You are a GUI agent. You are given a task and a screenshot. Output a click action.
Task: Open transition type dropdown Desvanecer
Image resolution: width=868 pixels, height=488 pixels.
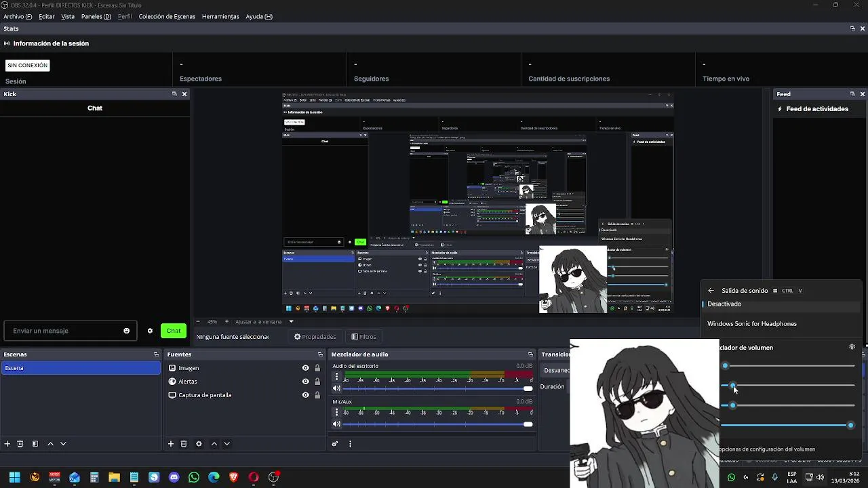coord(556,371)
